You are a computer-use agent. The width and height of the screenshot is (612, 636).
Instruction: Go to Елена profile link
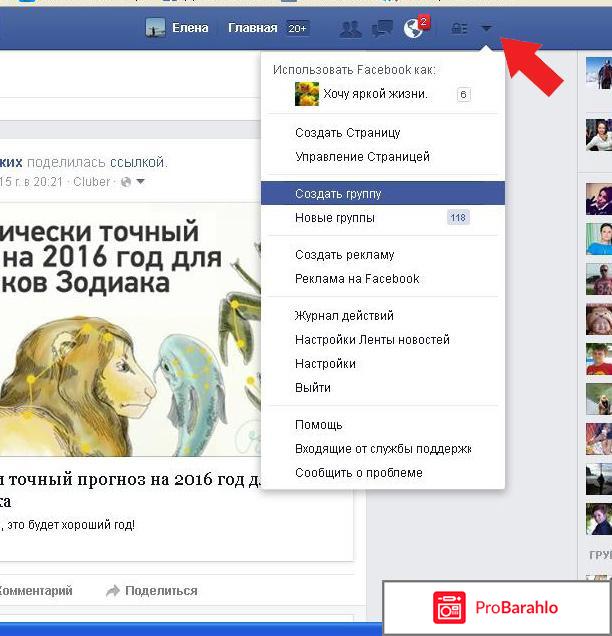(190, 28)
